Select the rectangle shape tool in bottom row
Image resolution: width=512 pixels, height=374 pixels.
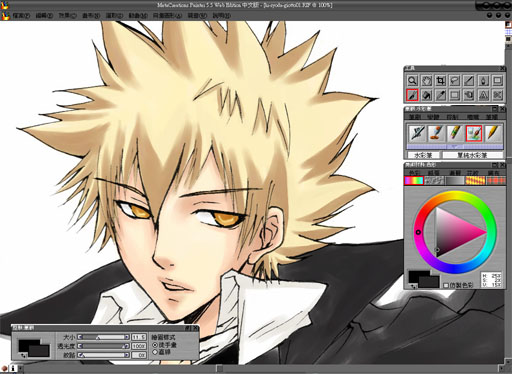(455, 95)
